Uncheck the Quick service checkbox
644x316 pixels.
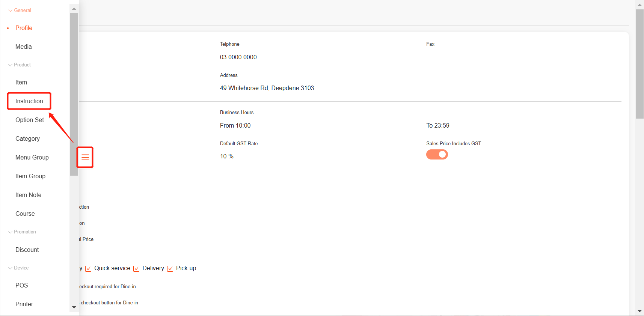[x=89, y=269]
